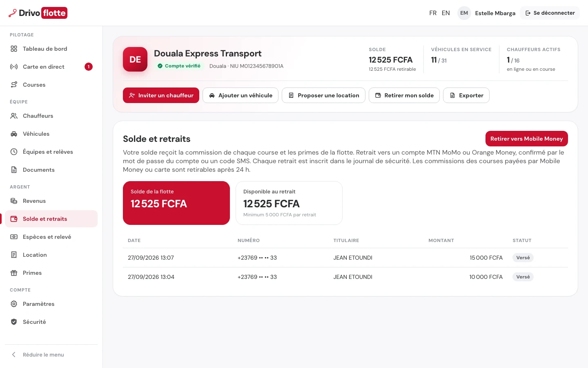Select Solde et retraits in sidebar
The height and width of the screenshot is (368, 588).
[51, 219]
